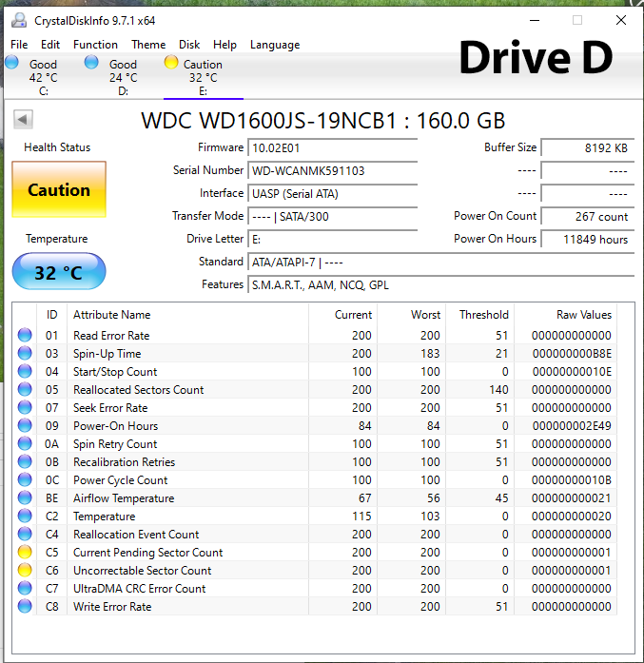This screenshot has height=663, width=644.
Task: Click raw value 000000000B8E of Spin-Up Time
Action: (x=572, y=354)
